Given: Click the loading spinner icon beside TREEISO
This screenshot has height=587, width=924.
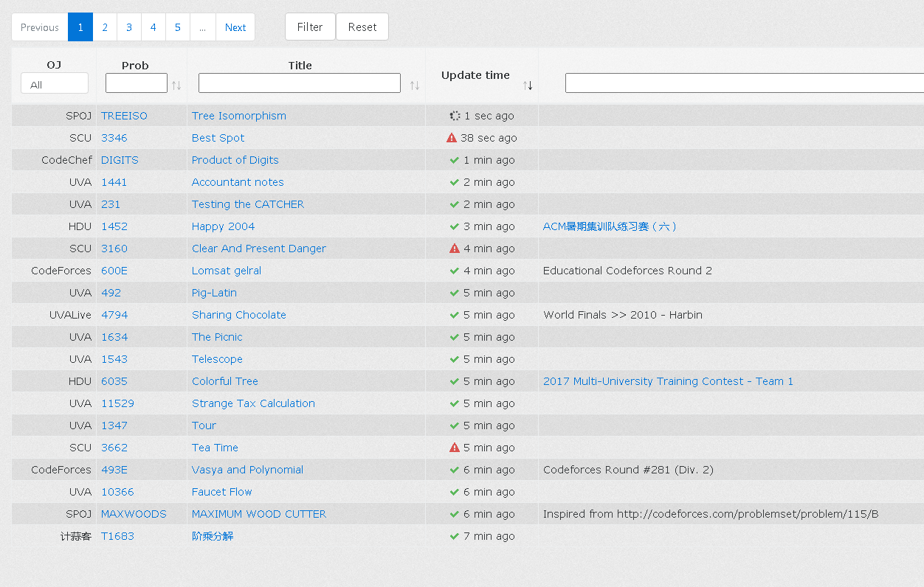Looking at the screenshot, I should point(455,116).
